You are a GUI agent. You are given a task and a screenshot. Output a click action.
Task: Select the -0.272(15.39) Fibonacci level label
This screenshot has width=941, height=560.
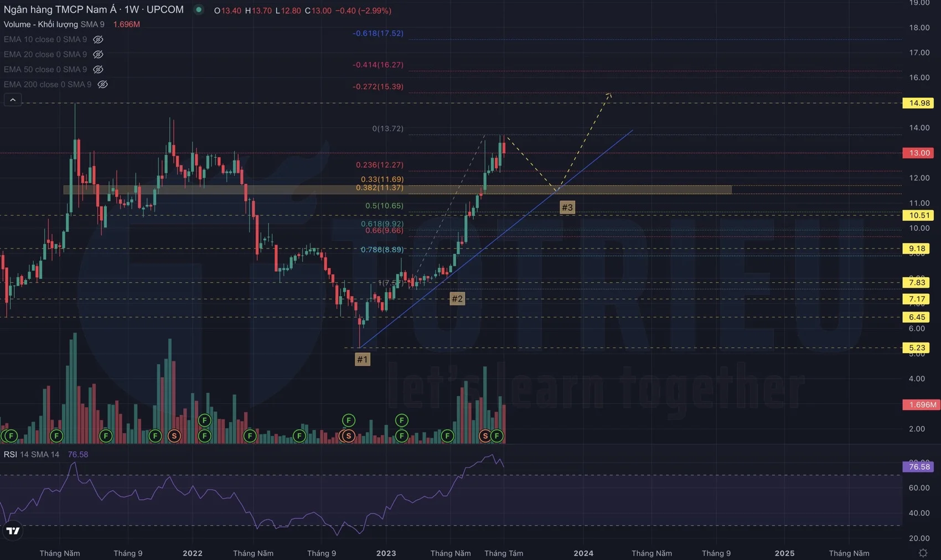point(378,86)
